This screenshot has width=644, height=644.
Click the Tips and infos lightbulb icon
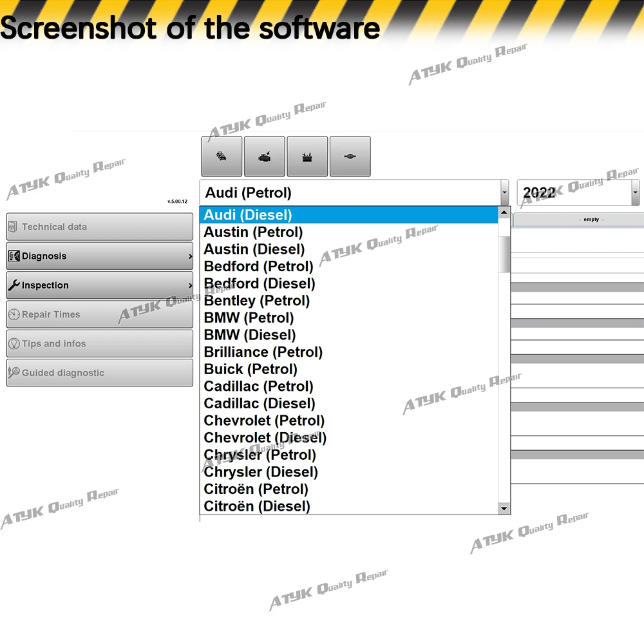click(14, 343)
